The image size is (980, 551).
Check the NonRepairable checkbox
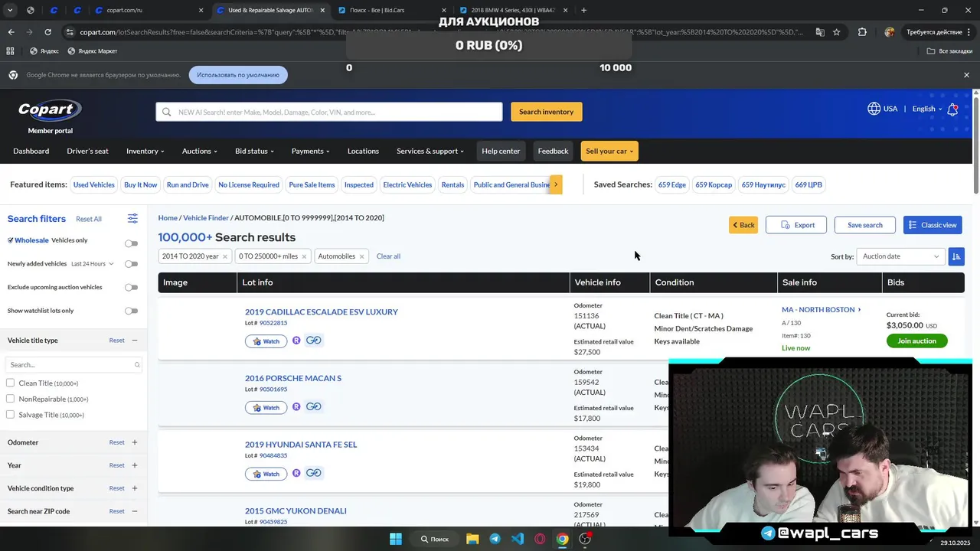coord(10,399)
